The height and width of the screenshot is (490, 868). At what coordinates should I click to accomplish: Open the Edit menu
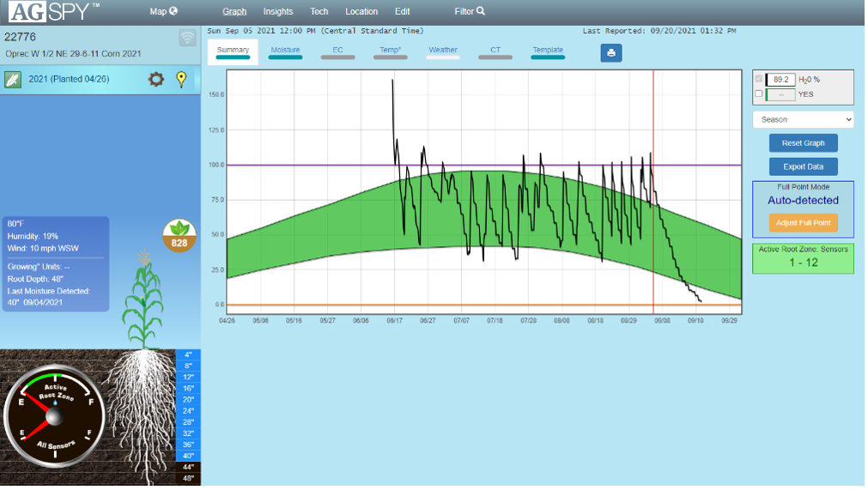[x=404, y=12]
